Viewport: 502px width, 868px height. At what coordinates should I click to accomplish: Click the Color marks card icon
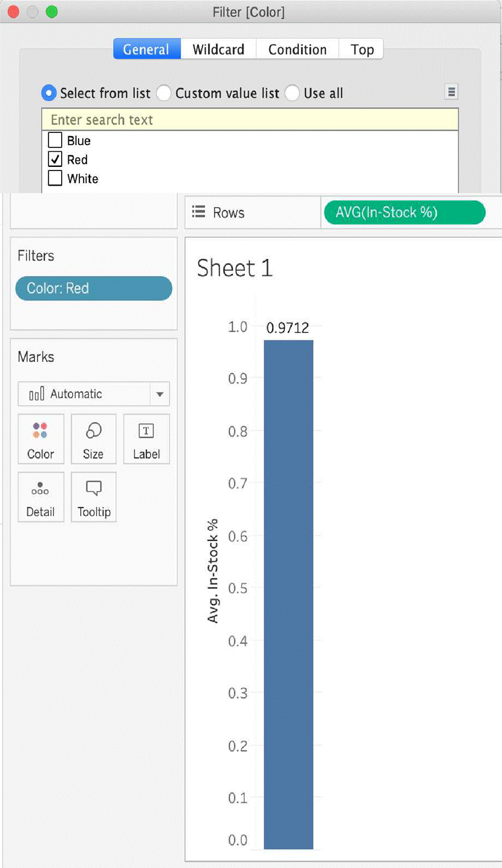click(41, 431)
